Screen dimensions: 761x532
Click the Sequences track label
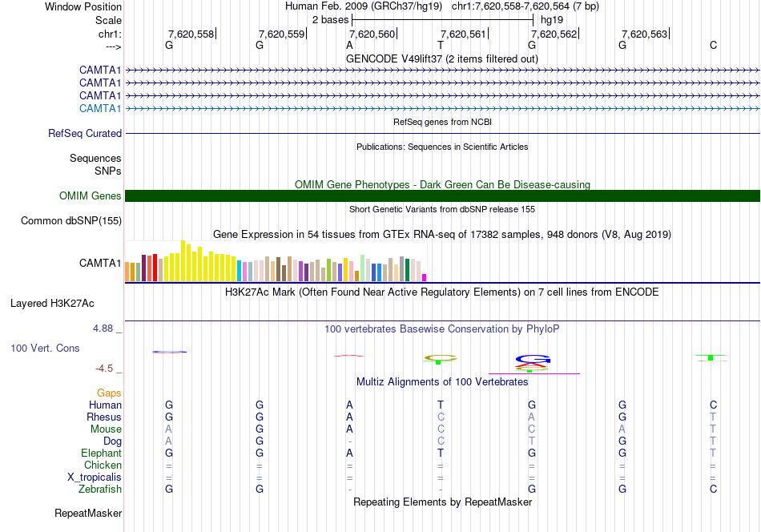[95, 159]
